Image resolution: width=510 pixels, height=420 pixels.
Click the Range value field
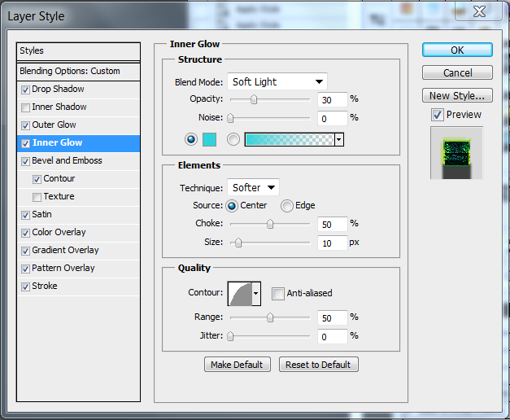333,317
